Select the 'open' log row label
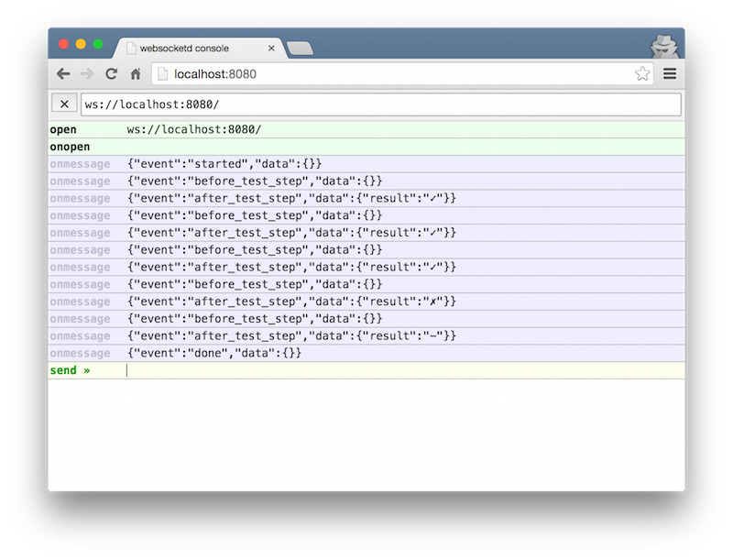Viewport: 733px width, 560px height. click(63, 129)
